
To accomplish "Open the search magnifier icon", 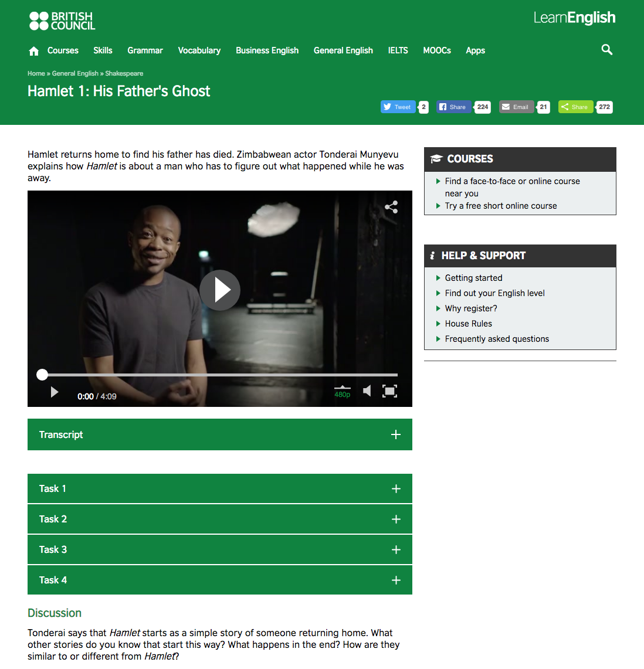I will tap(607, 50).
